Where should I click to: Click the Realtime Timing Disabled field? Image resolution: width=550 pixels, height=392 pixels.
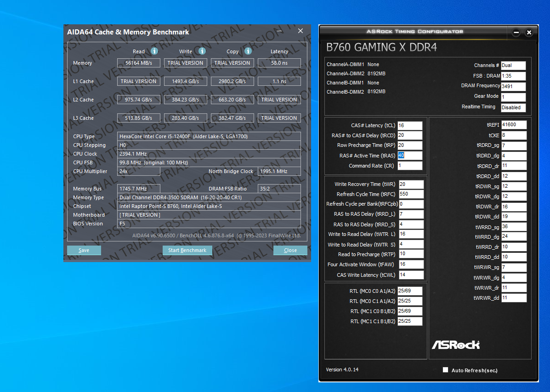coord(513,107)
